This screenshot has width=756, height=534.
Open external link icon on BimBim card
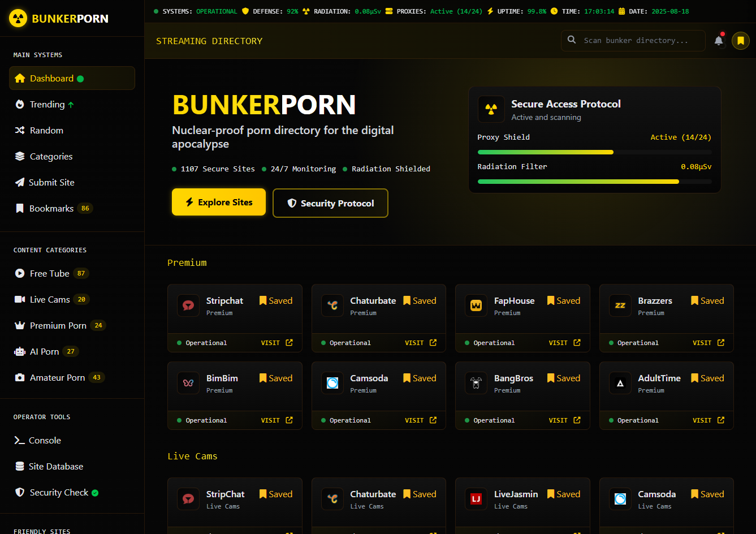tap(289, 420)
